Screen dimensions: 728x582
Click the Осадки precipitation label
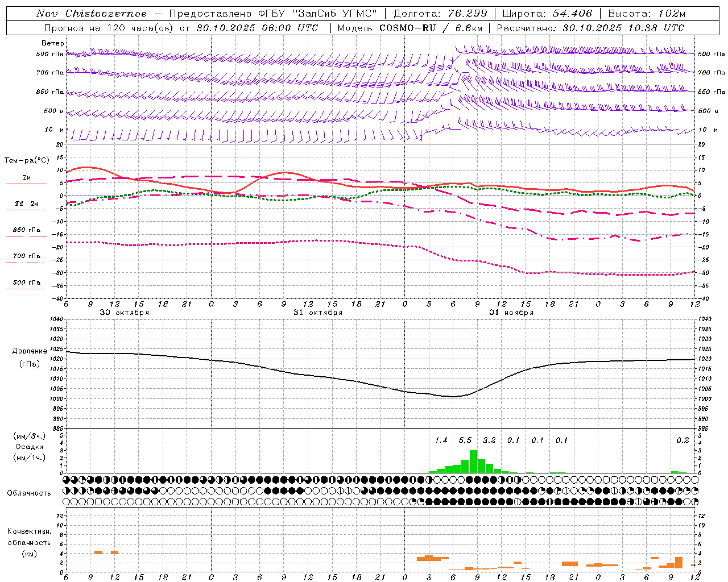29,447
